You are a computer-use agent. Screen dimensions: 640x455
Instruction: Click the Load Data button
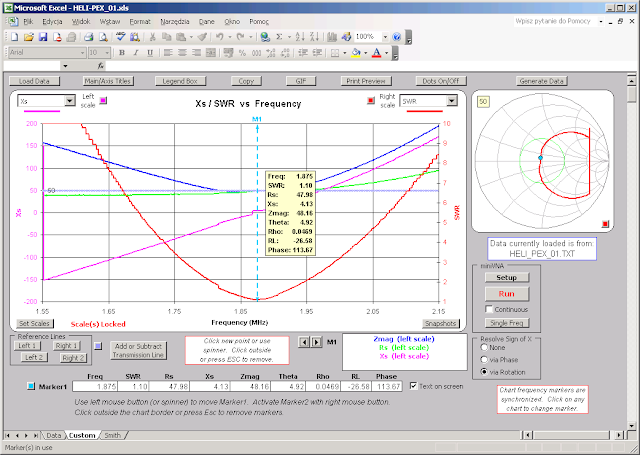tap(34, 81)
